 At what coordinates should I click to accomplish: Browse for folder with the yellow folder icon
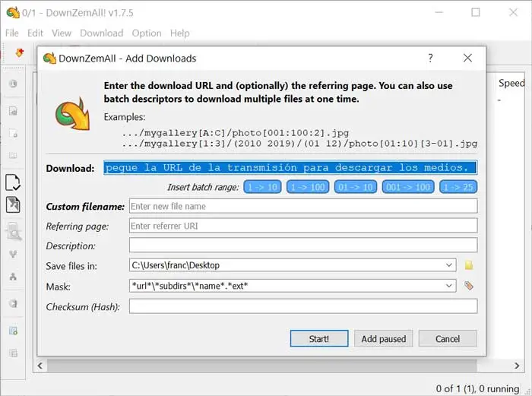469,265
